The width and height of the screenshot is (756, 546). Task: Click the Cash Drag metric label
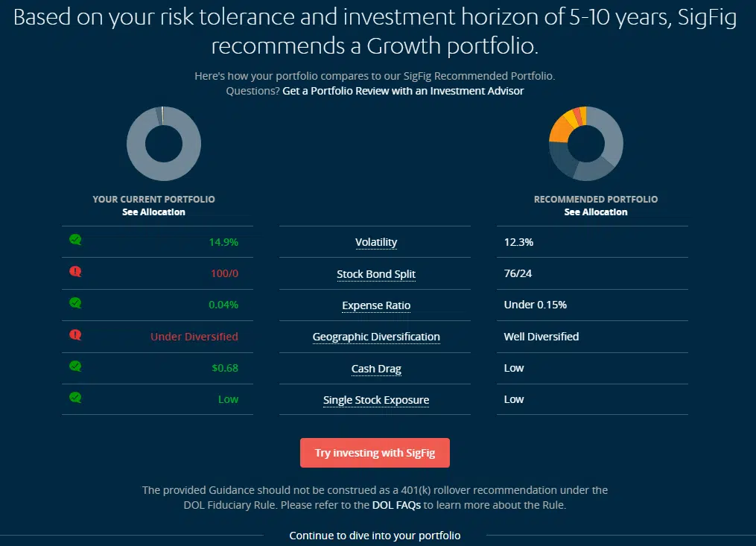376,369
